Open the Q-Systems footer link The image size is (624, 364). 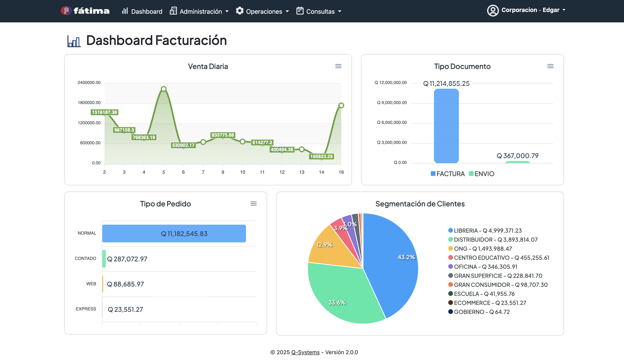(x=305, y=352)
